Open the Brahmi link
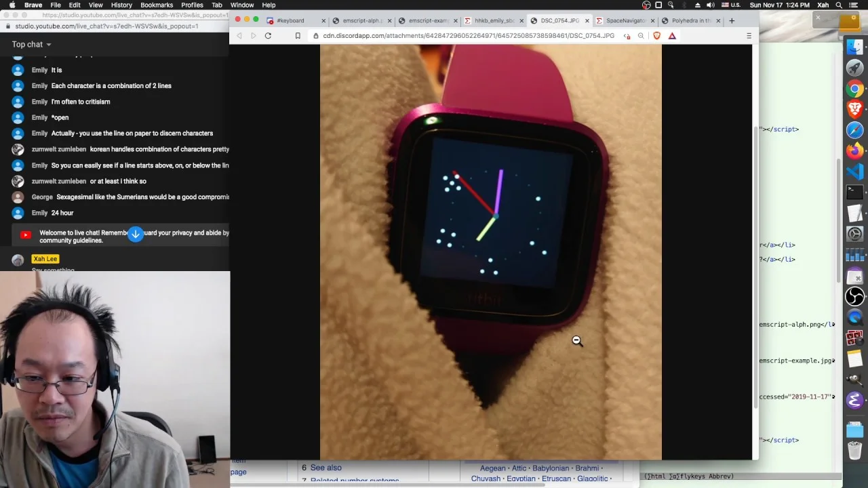This screenshot has height=488, width=868. (x=587, y=468)
